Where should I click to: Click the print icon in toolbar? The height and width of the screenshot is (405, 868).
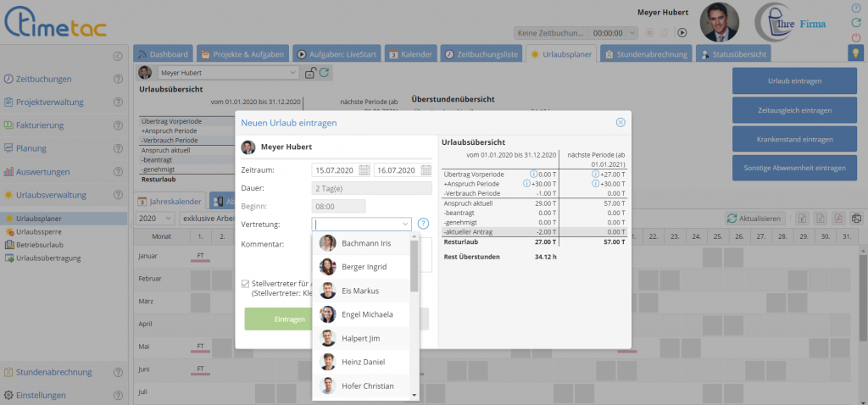(856, 219)
